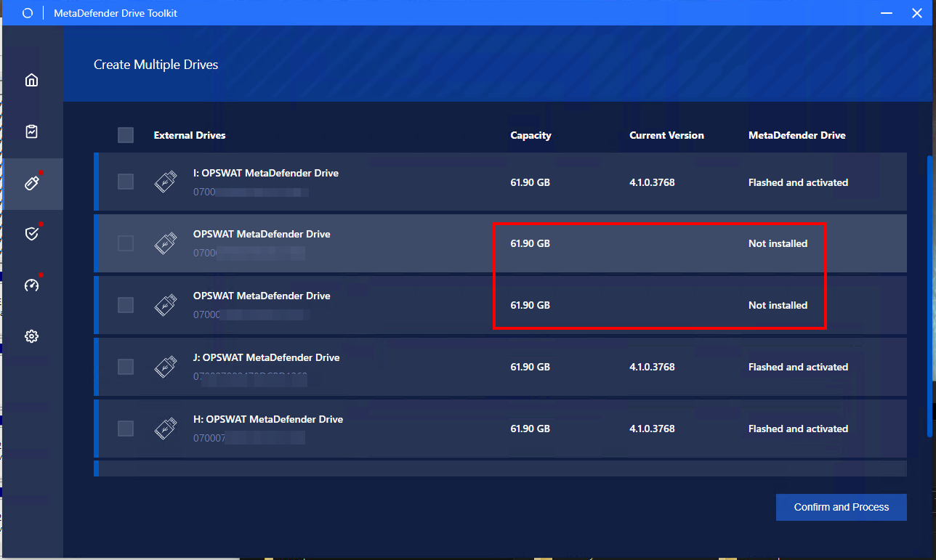
Task: Check the I: OPSWAT MetaDefender Drive checkbox
Action: click(126, 182)
